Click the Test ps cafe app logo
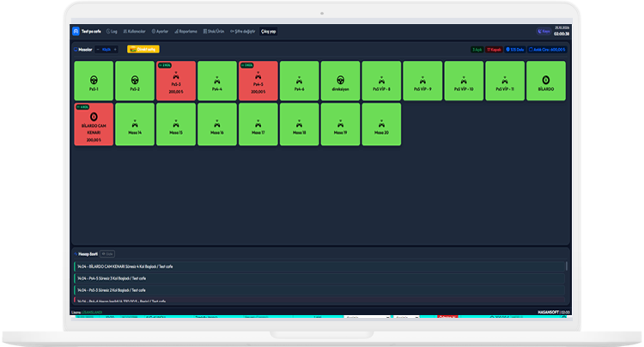 [76, 31]
